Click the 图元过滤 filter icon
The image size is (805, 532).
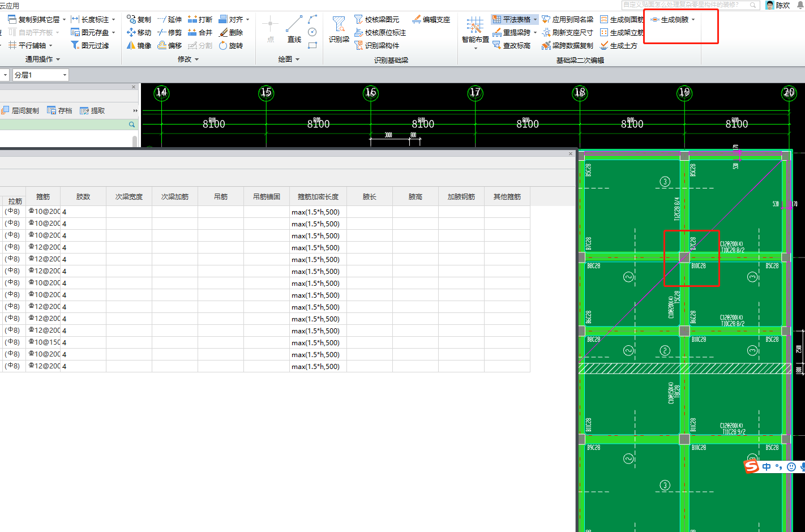pyautogui.click(x=75, y=45)
